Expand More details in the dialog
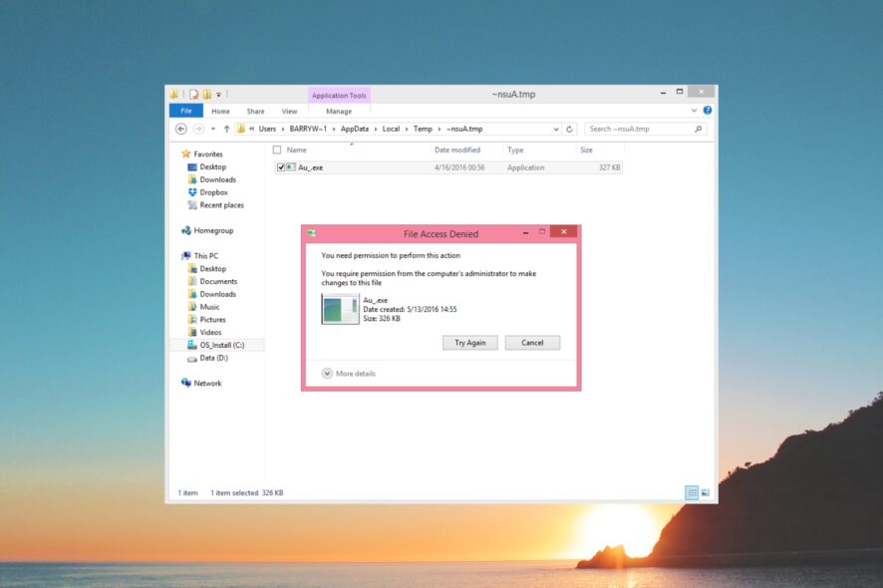This screenshot has height=588, width=883. (349, 374)
